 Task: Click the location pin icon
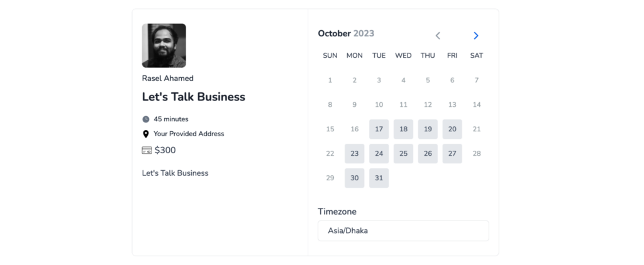click(x=146, y=134)
